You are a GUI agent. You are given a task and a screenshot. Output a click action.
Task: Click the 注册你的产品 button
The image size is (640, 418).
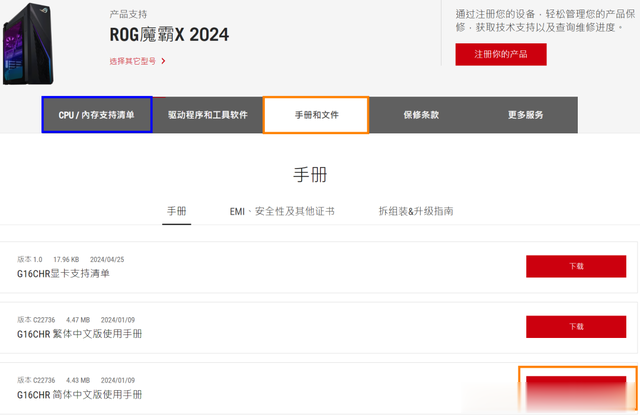tap(501, 54)
